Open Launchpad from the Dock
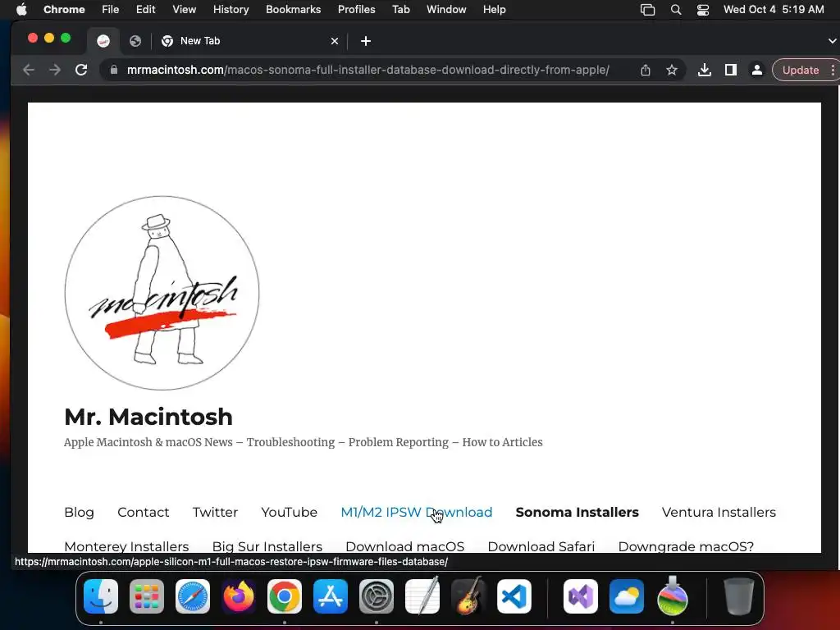 [147, 596]
